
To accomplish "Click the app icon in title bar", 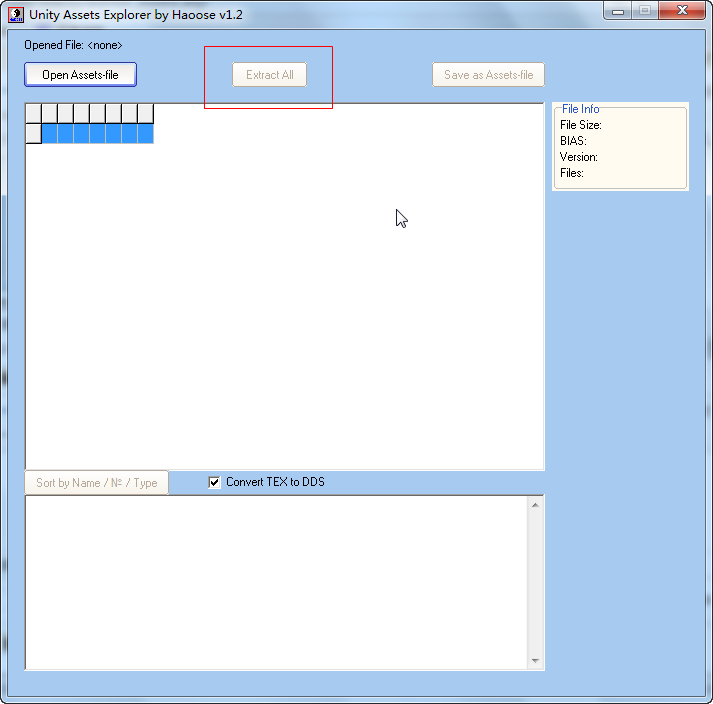I will pyautogui.click(x=16, y=15).
